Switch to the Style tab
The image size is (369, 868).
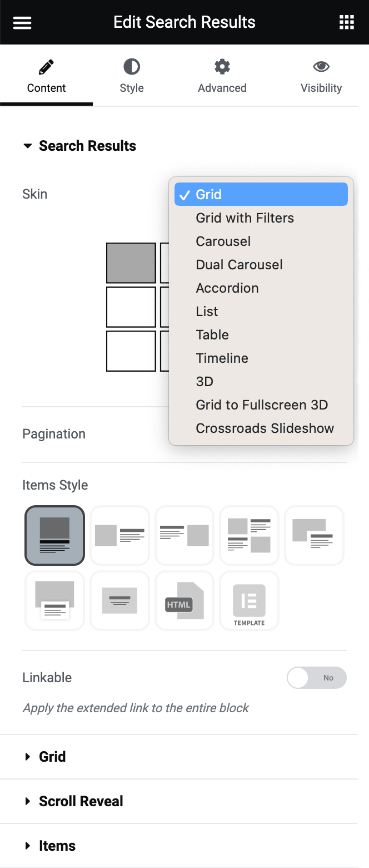pos(132,76)
